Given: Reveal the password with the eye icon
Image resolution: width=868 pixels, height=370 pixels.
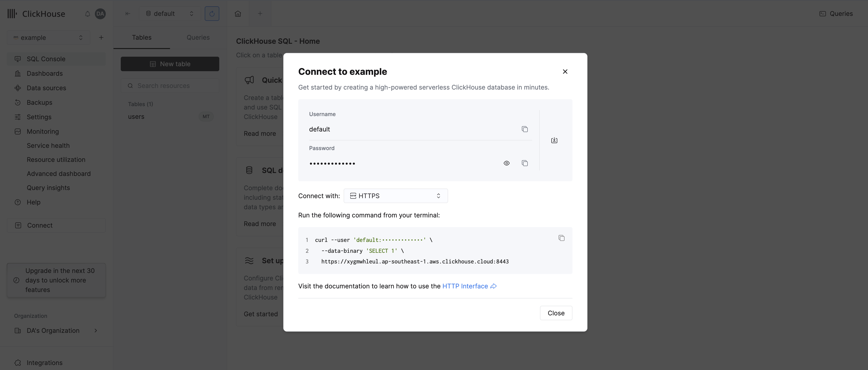Looking at the screenshot, I should point(506,163).
